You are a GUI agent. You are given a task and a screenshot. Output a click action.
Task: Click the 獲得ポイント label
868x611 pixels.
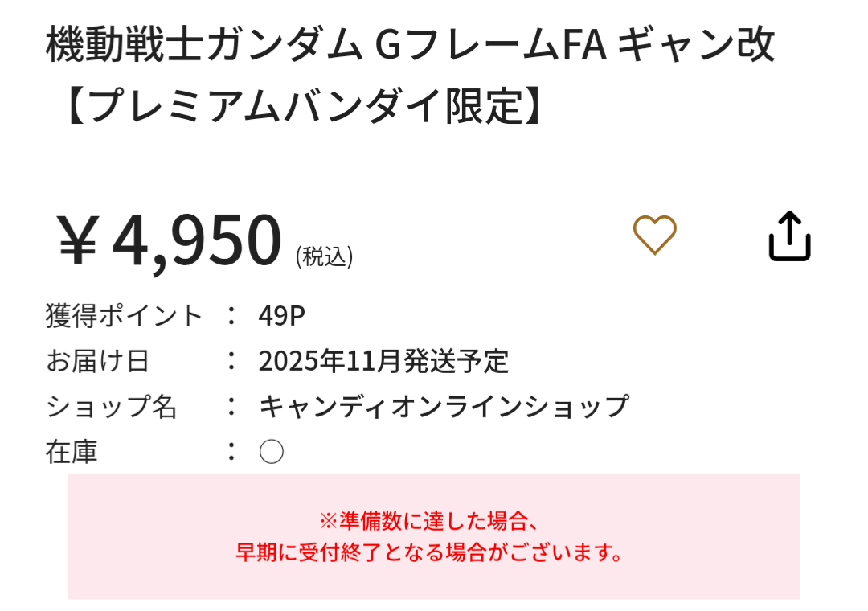point(124,316)
